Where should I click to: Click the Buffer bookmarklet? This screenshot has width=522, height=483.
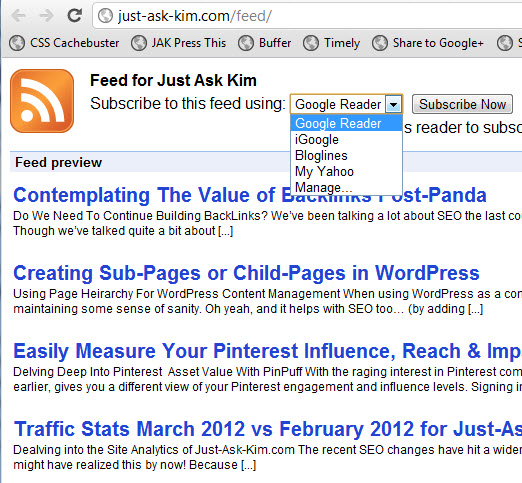[x=265, y=43]
